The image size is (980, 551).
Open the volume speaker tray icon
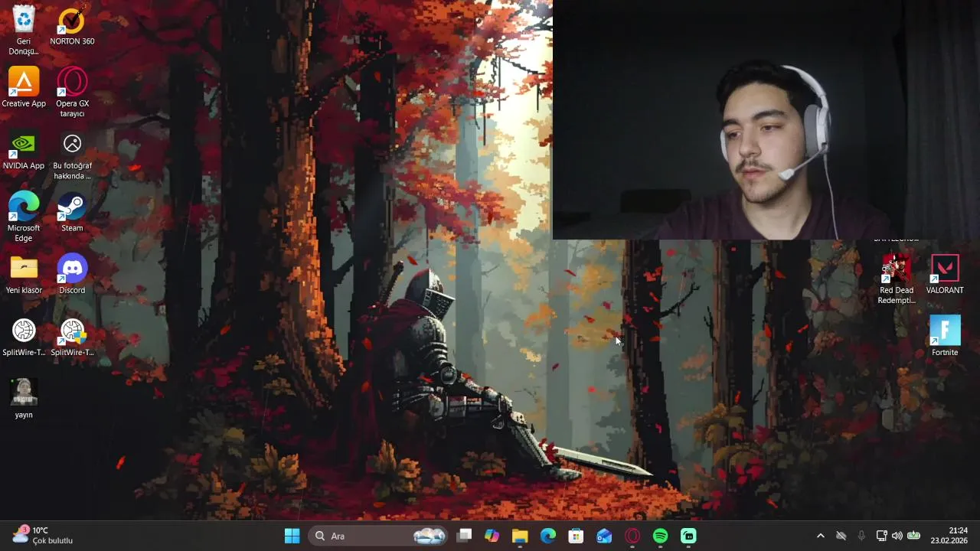[897, 536]
